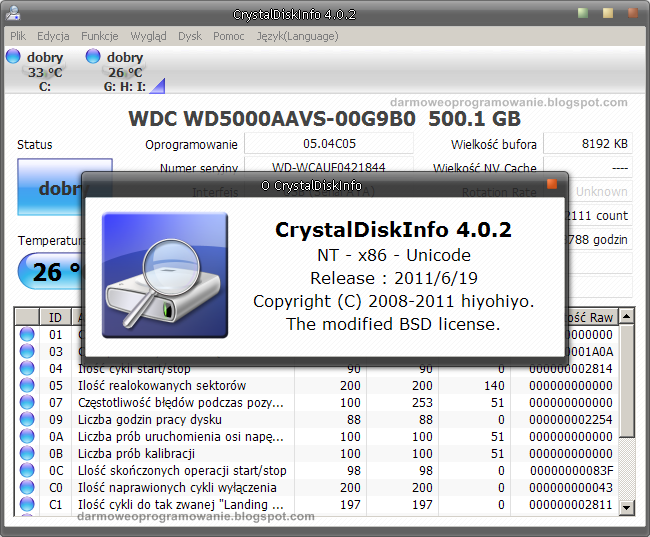Click the attribute list scrollbar thumb
This screenshot has height=537, width=650.
click(626, 381)
